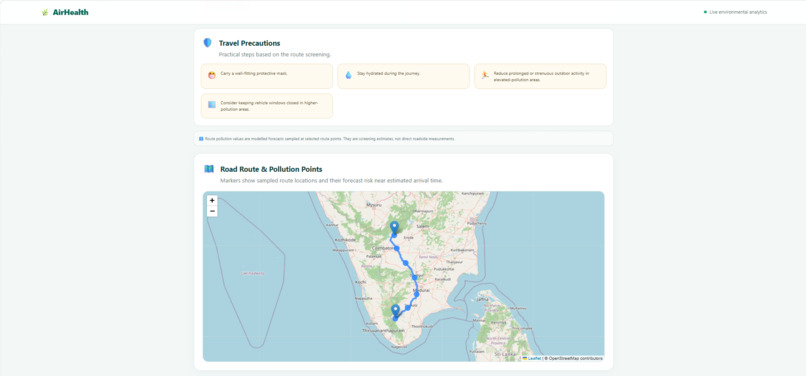The image size is (806, 376).
Task: Select the northern pin marker near Erode
Action: [x=394, y=227]
